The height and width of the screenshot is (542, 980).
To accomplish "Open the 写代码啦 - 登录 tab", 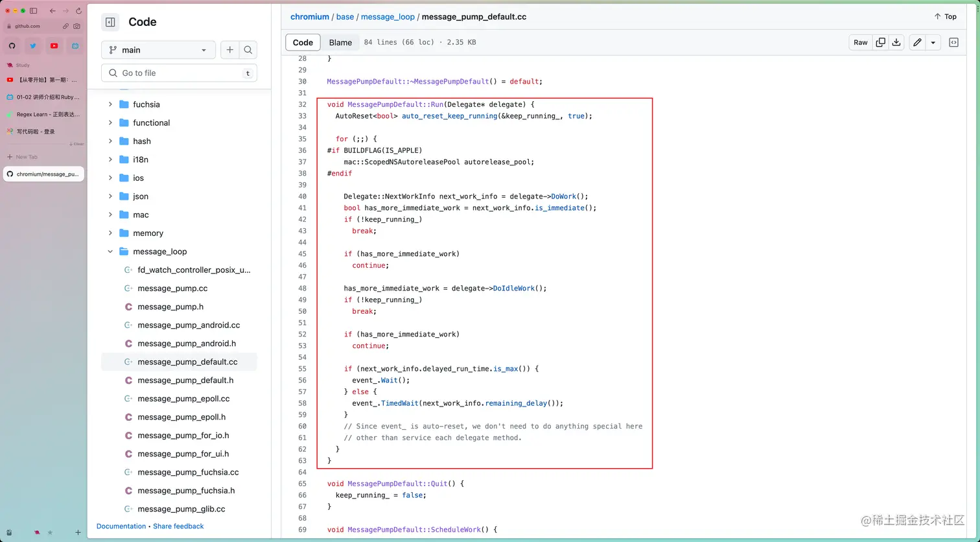I will click(43, 132).
